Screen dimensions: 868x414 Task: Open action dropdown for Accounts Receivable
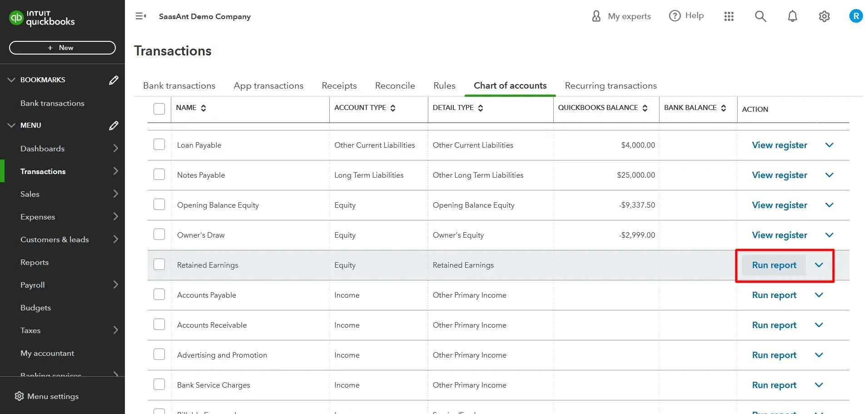[x=819, y=325]
